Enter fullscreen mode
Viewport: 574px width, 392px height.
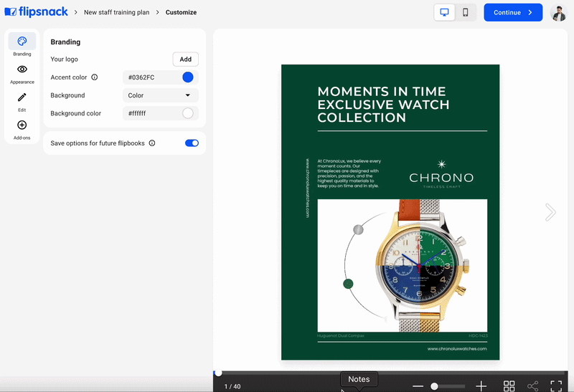point(556,386)
